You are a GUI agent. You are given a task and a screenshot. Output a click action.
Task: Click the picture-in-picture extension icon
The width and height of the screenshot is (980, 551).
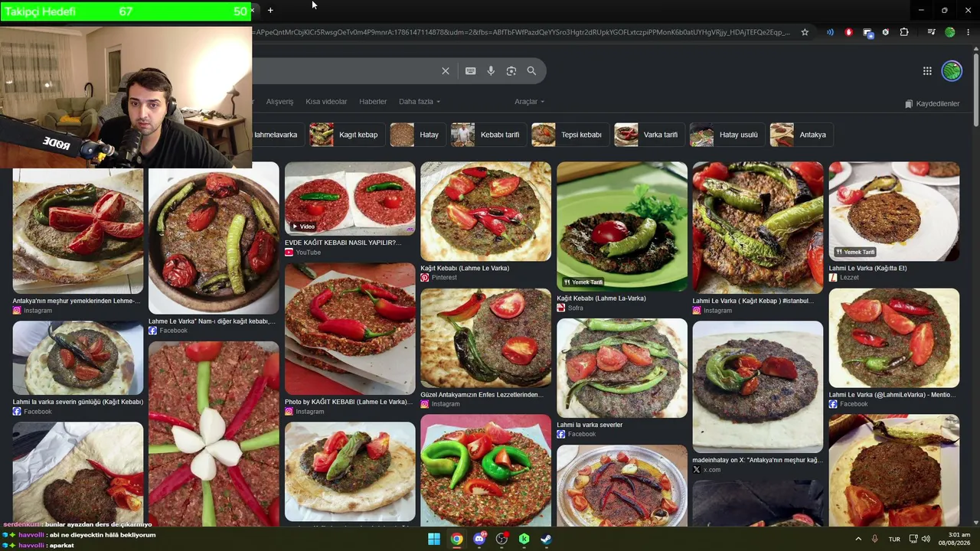point(867,32)
